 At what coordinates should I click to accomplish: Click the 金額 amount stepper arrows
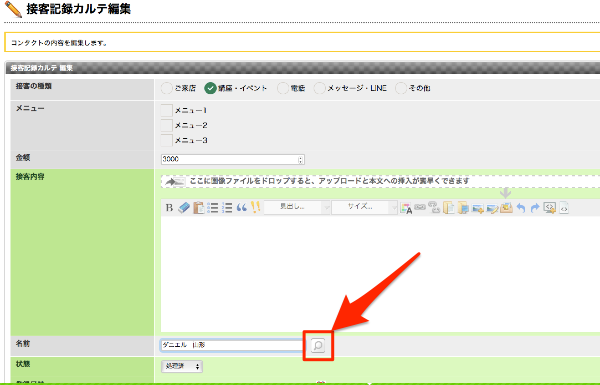click(x=301, y=160)
